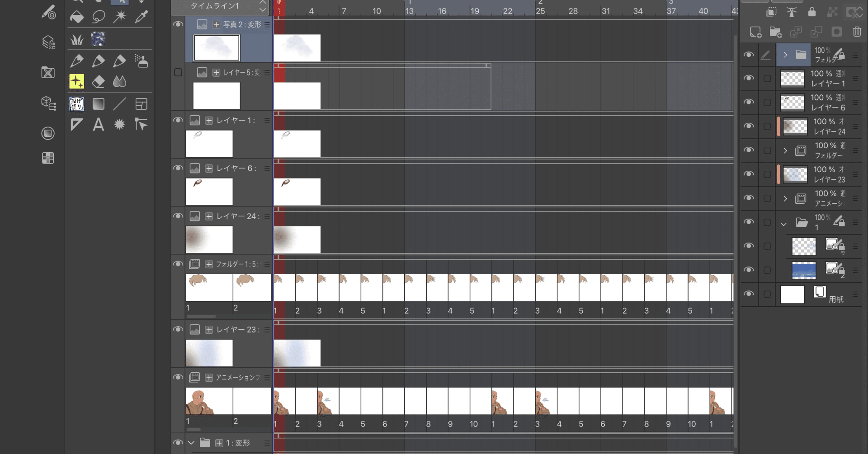868x454 pixels.
Task: Select the Magic Wand auto-select tool
Action: coord(120,17)
